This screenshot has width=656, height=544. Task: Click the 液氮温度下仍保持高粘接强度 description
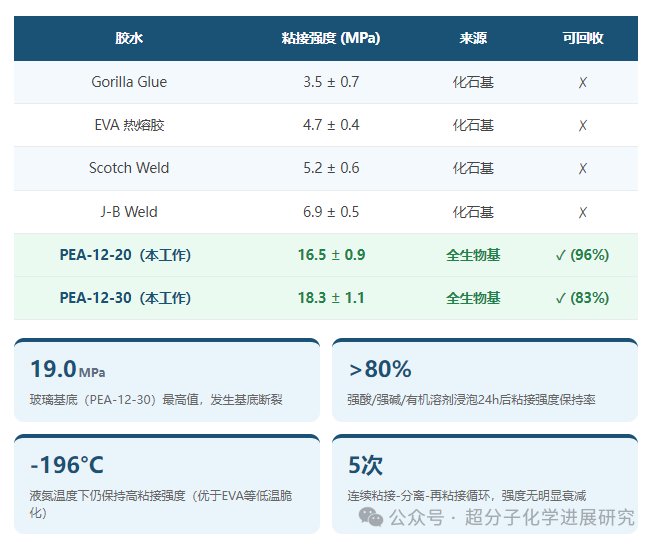point(161,504)
